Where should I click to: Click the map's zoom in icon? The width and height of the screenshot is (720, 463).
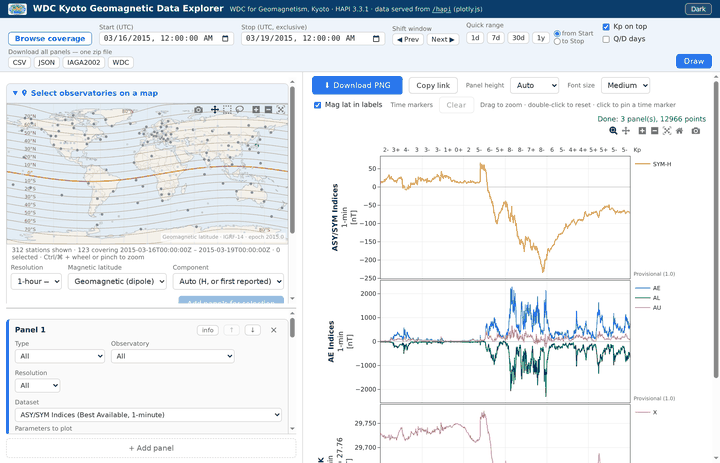click(x=256, y=110)
